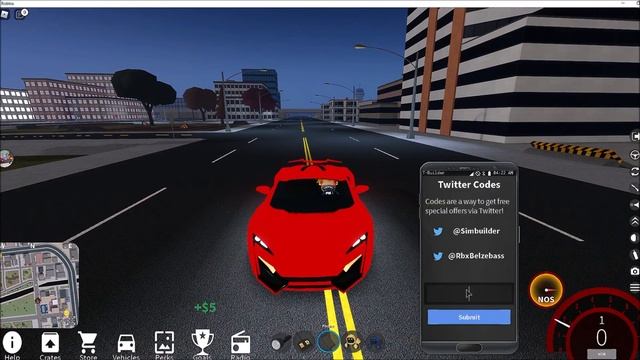640x360 pixels.
Task: Select the dark blue last hotbar item
Action: 376,342
